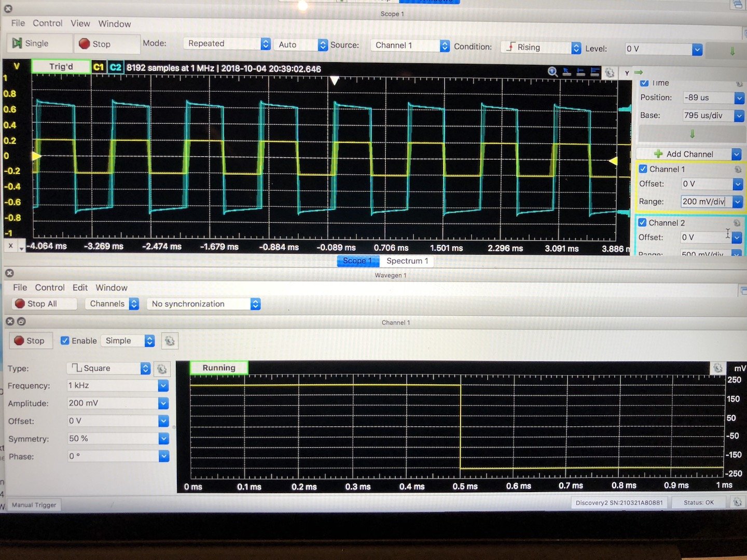Stop Wavegen Channel 1 output
The image size is (747, 560).
point(31,341)
